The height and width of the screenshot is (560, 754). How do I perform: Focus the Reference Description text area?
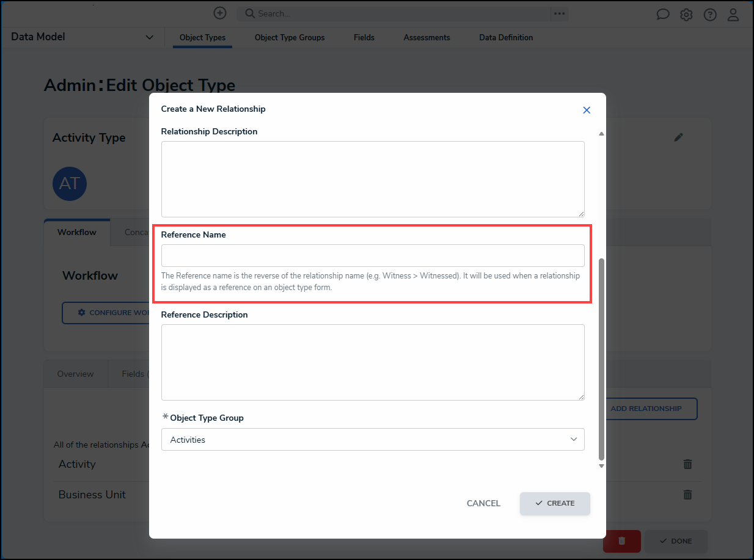(x=373, y=362)
